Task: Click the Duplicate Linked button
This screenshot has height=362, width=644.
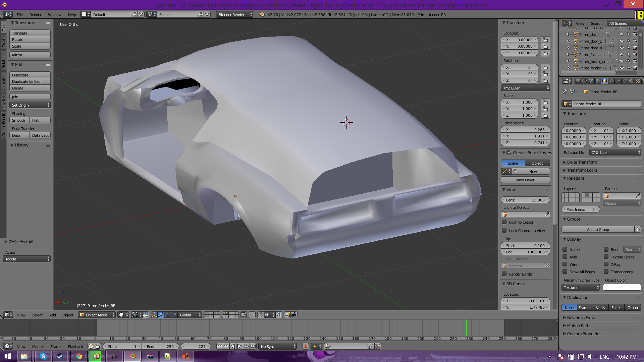Action: [x=30, y=81]
